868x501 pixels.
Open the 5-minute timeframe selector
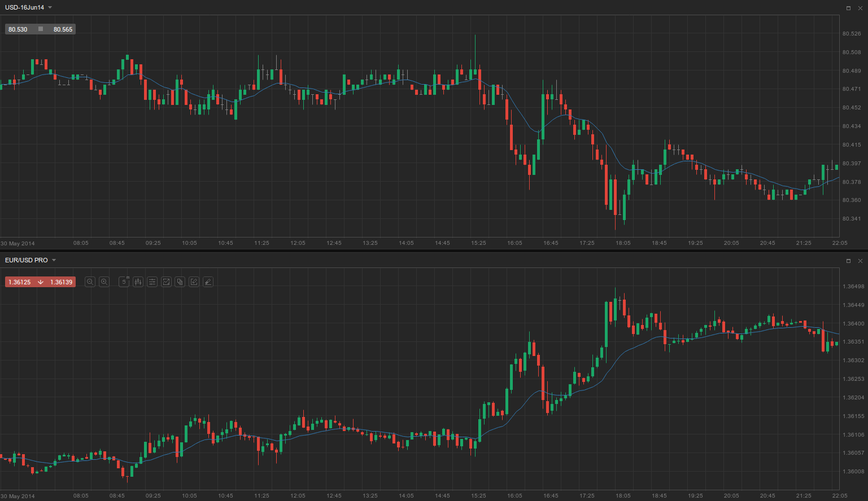(x=124, y=282)
